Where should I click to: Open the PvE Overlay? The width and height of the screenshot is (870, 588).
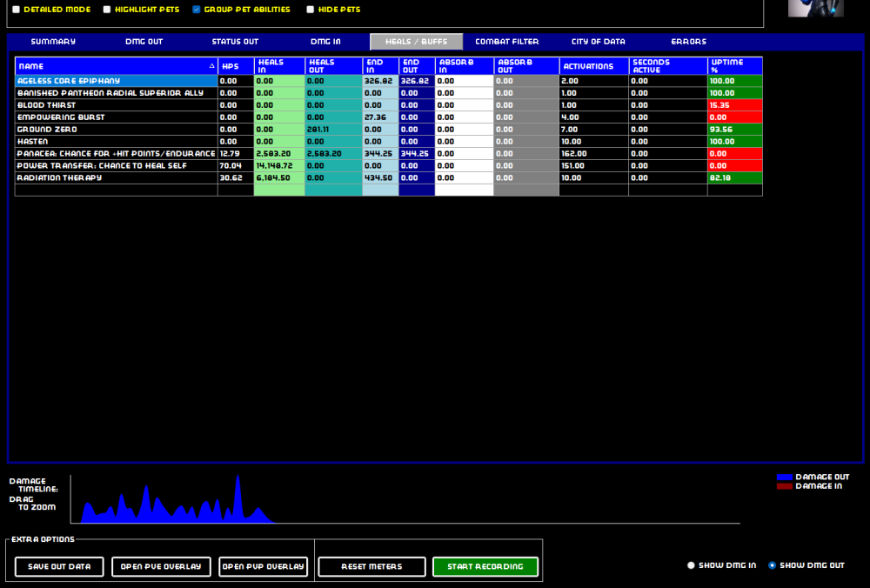pyautogui.click(x=161, y=567)
